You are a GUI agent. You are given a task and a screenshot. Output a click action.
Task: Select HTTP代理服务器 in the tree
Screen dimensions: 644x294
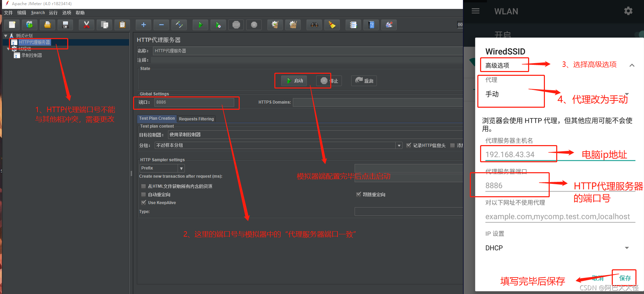click(x=34, y=42)
